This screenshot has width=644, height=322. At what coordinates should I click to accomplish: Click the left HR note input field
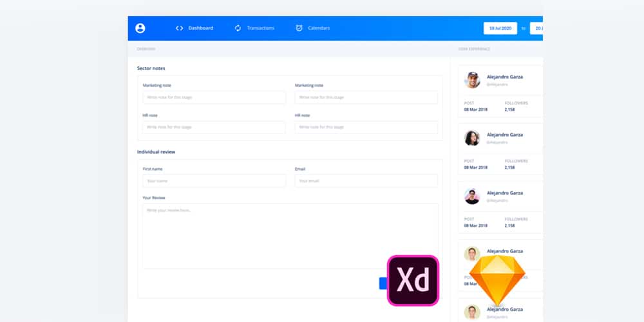[x=214, y=128]
